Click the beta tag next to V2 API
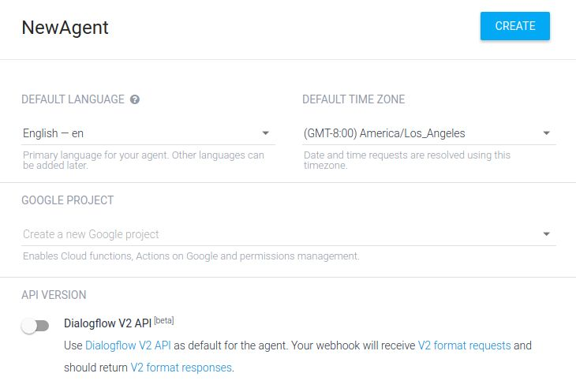The height and width of the screenshot is (392, 576). (164, 320)
